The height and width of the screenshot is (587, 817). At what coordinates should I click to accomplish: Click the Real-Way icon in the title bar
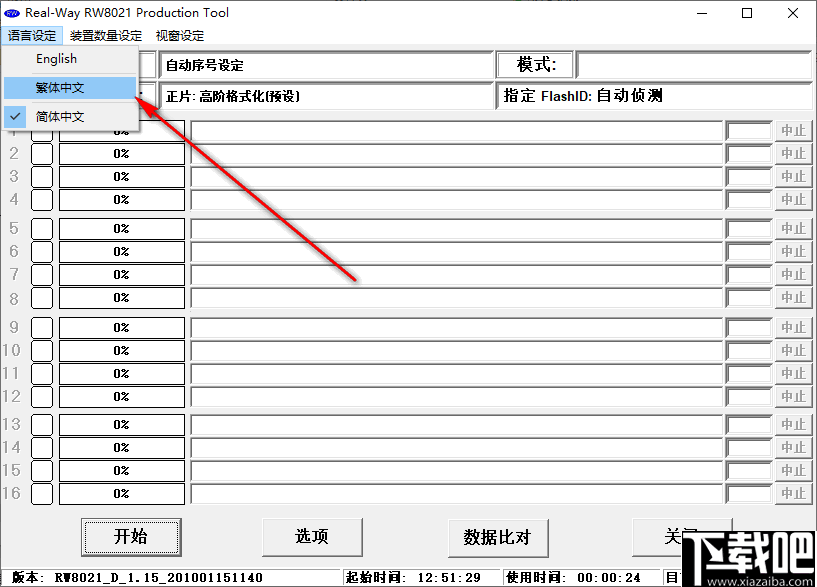[14, 12]
